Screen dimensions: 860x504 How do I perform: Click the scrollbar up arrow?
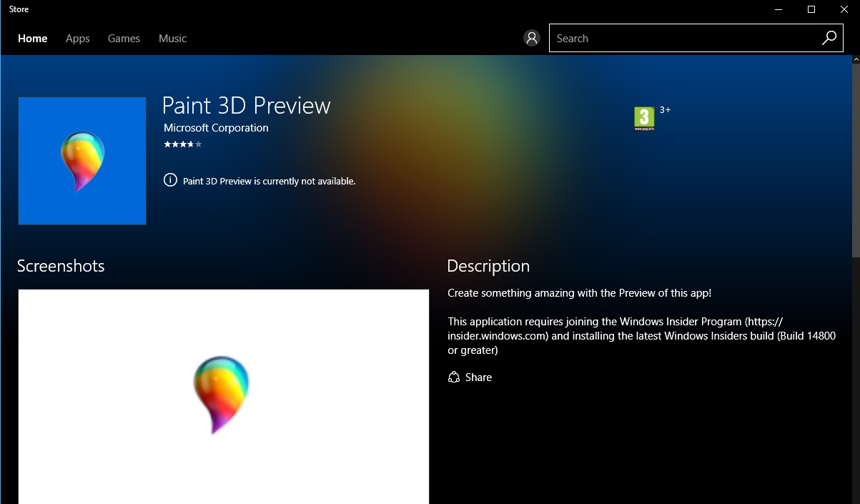pyautogui.click(x=856, y=61)
